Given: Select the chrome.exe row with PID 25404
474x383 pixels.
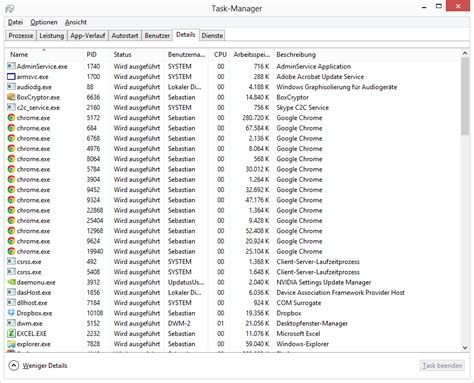Looking at the screenshot, I should [x=233, y=221].
